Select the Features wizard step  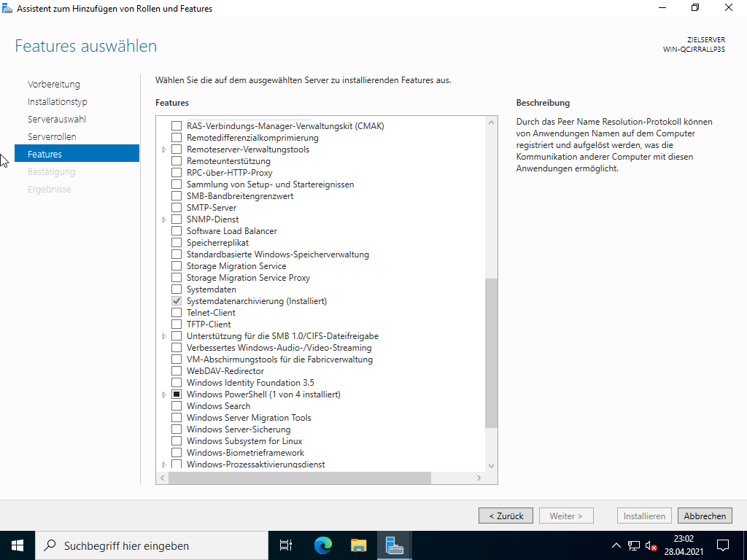[x=77, y=154]
